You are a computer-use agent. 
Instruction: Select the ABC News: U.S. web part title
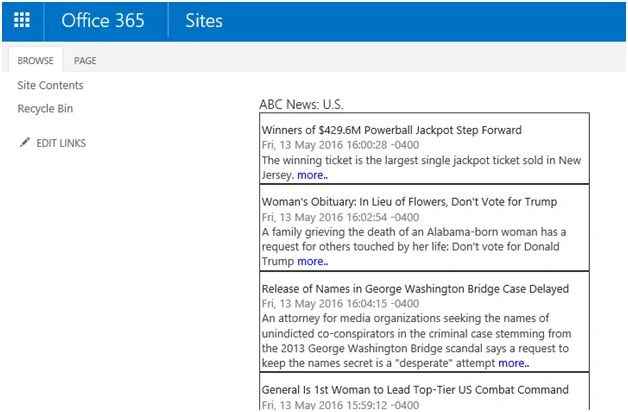[x=301, y=105]
